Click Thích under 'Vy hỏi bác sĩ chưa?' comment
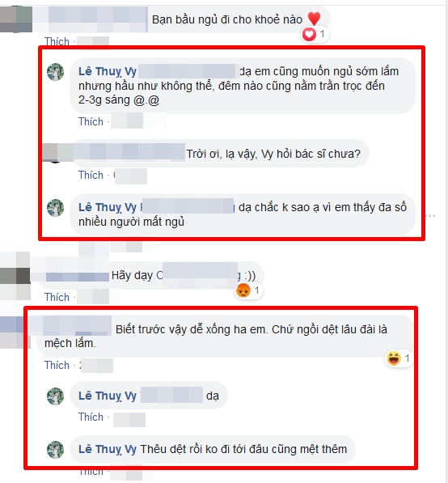 pyautogui.click(x=91, y=175)
